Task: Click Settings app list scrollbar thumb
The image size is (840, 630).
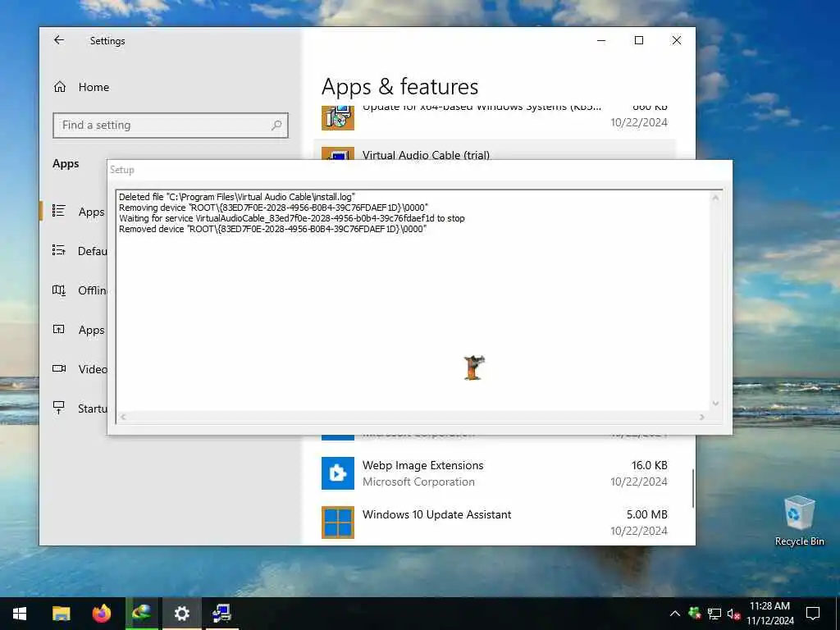Action: click(x=692, y=489)
